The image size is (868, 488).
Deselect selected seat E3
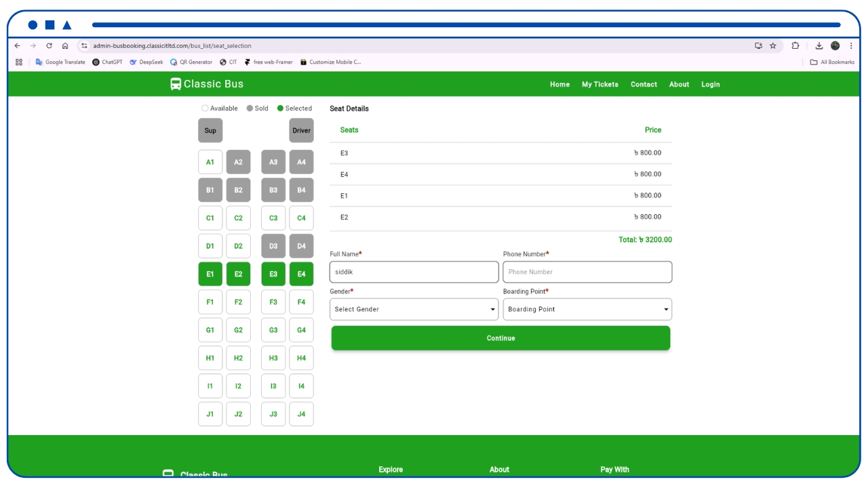coord(273,274)
